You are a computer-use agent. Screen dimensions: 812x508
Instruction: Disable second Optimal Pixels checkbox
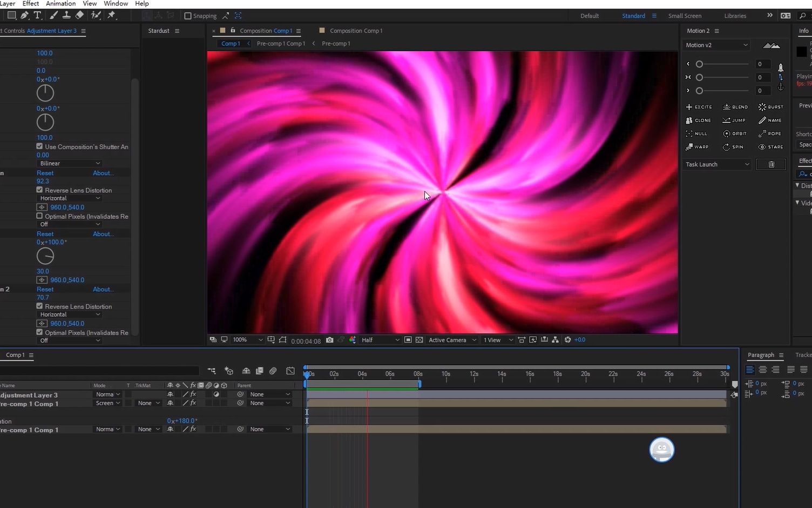coord(39,332)
